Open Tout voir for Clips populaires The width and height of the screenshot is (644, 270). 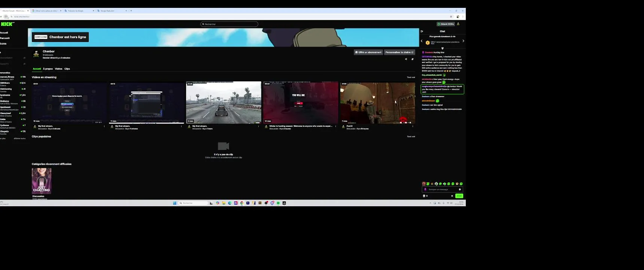411,136
